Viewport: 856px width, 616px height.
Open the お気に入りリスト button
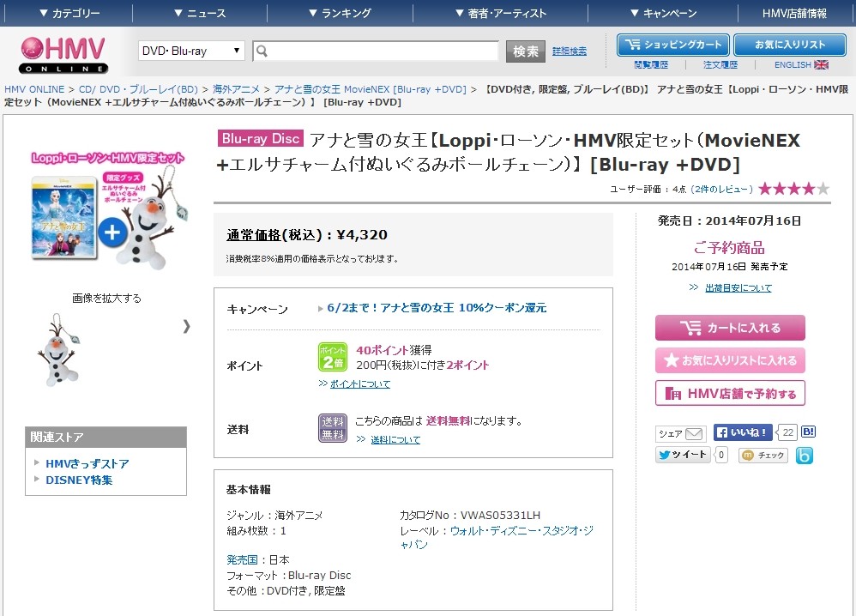click(789, 45)
